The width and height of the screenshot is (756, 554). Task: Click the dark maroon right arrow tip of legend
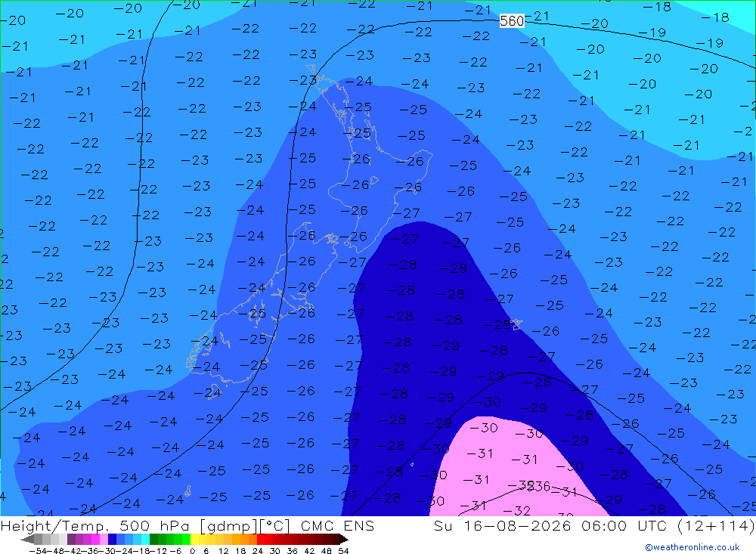pyautogui.click(x=344, y=539)
